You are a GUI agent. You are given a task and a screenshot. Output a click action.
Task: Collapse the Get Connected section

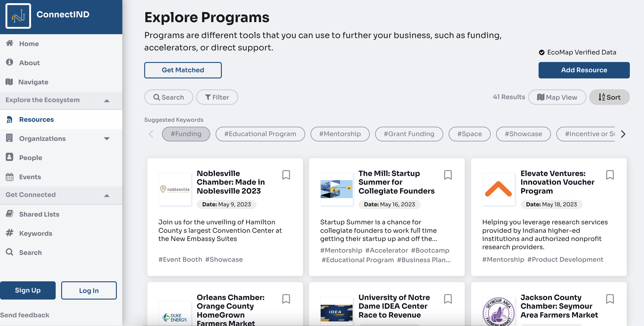point(107,195)
